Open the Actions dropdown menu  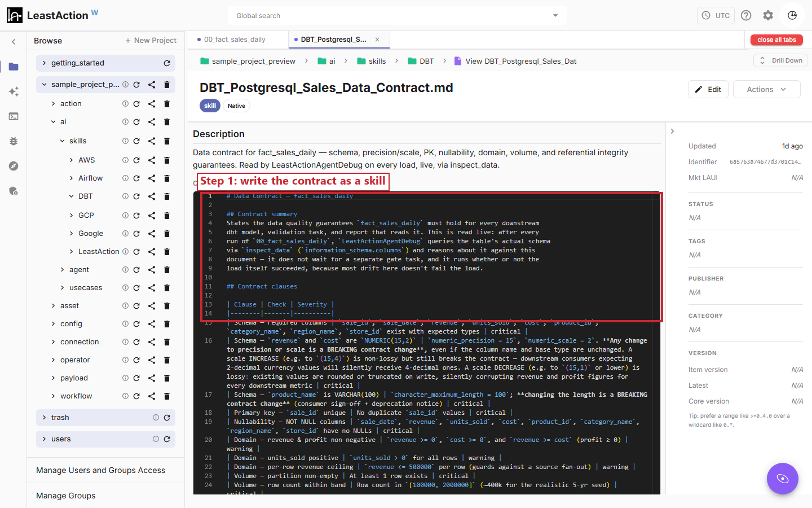766,89
